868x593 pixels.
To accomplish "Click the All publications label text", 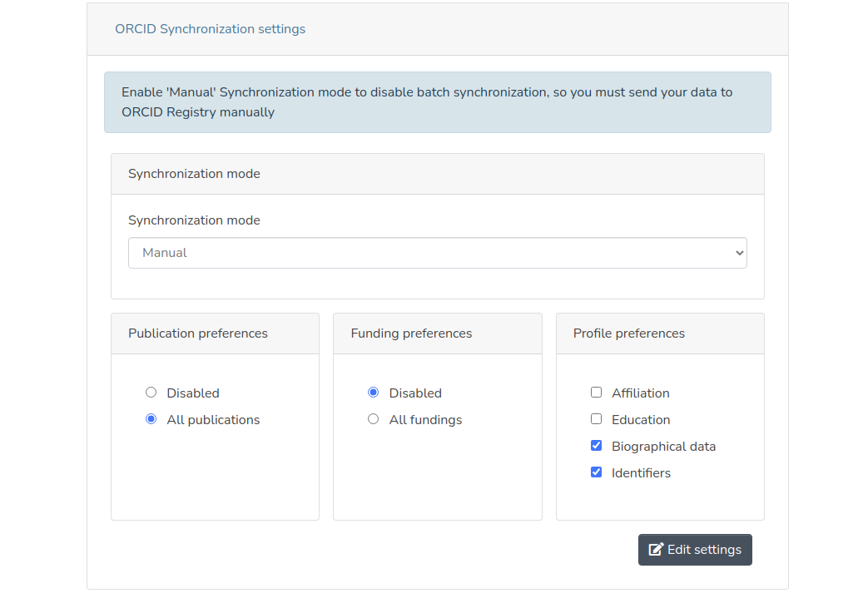I will (x=213, y=420).
